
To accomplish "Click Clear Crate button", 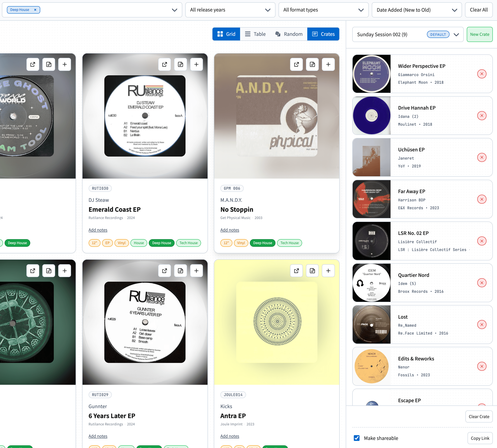I will pyautogui.click(x=479, y=417).
